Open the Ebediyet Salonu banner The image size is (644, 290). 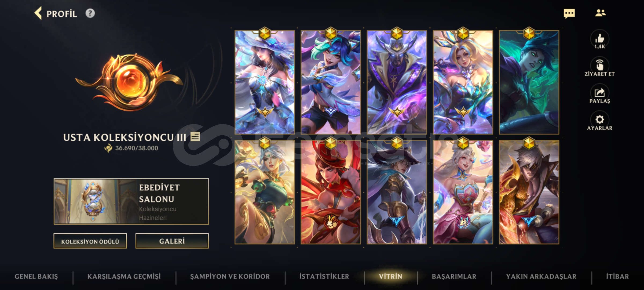click(131, 201)
